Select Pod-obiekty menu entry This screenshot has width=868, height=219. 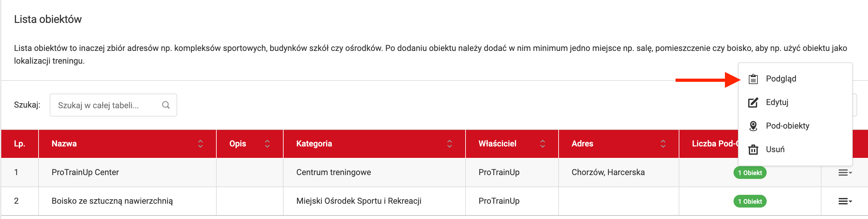coord(787,126)
